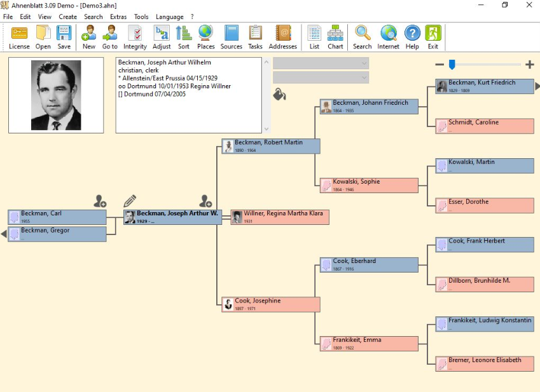Click the License toolbar icon
The image size is (540, 392).
click(x=19, y=37)
